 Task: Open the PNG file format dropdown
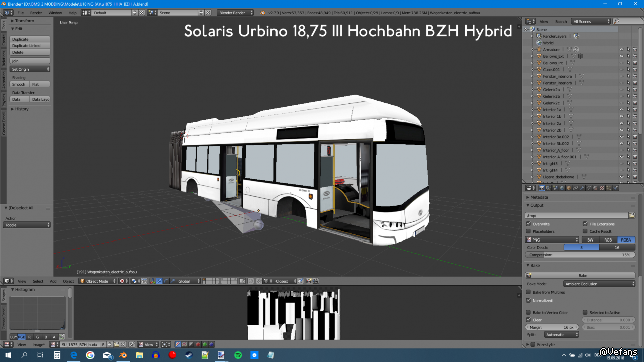[553, 240]
